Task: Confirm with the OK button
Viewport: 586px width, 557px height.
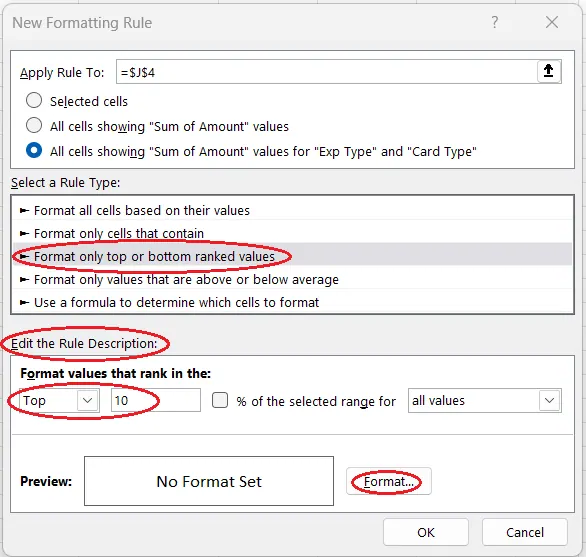Action: (x=426, y=532)
